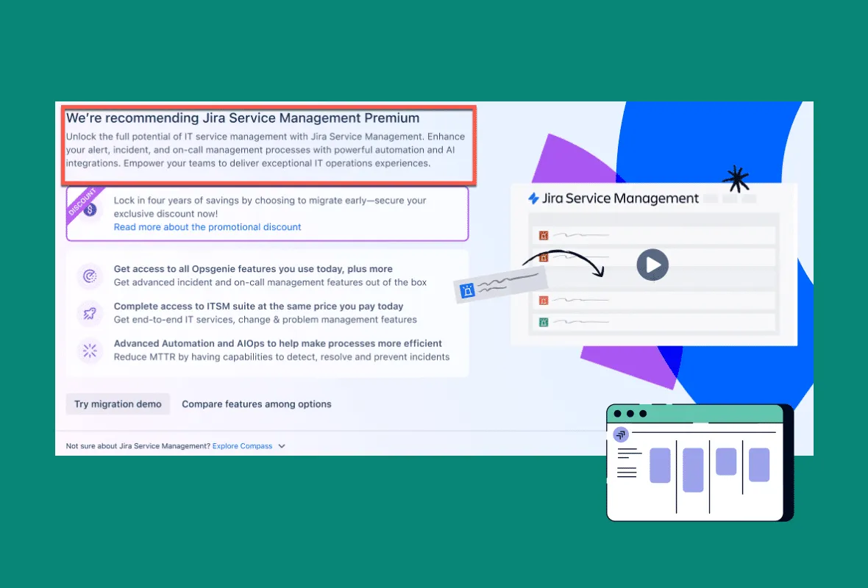The image size is (868, 588).
Task: Click the red alert icon in top row
Action: click(544, 235)
